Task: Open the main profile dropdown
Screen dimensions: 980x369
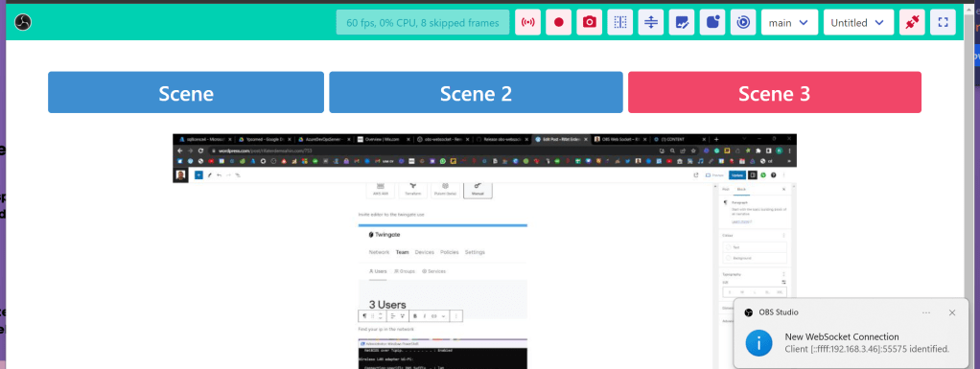Action: pos(789,22)
